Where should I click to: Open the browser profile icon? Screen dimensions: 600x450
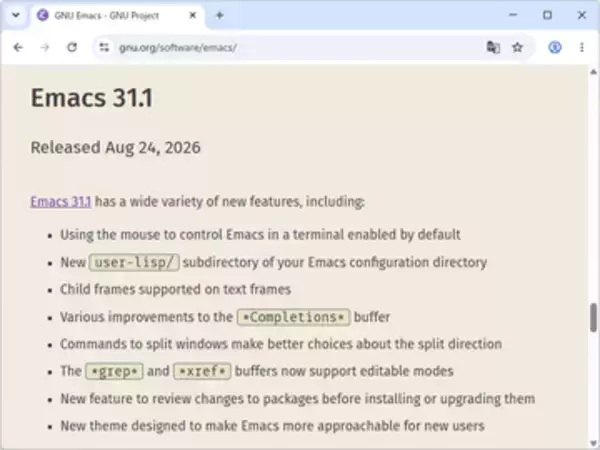(x=555, y=47)
